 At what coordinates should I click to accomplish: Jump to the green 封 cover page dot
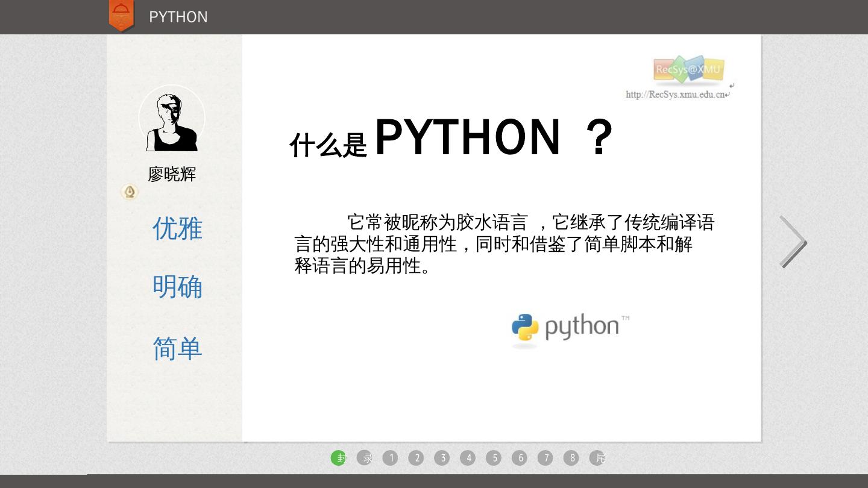coord(339,458)
